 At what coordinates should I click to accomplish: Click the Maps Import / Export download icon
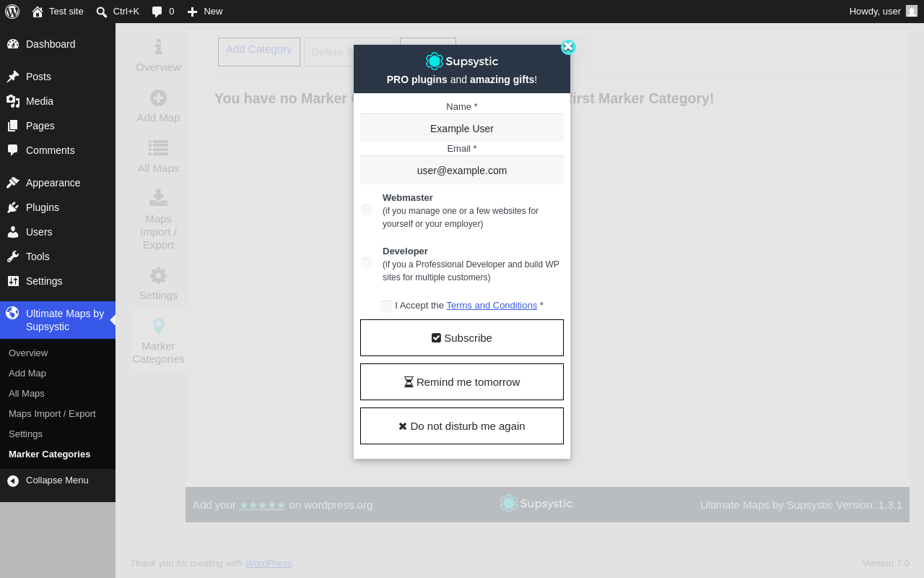pyautogui.click(x=158, y=197)
